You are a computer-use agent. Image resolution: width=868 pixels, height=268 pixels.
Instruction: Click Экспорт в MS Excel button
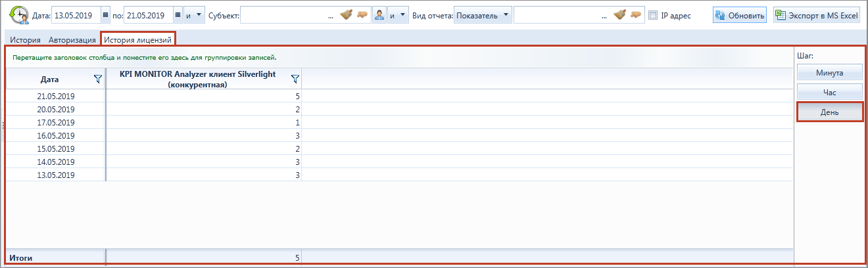pos(816,15)
